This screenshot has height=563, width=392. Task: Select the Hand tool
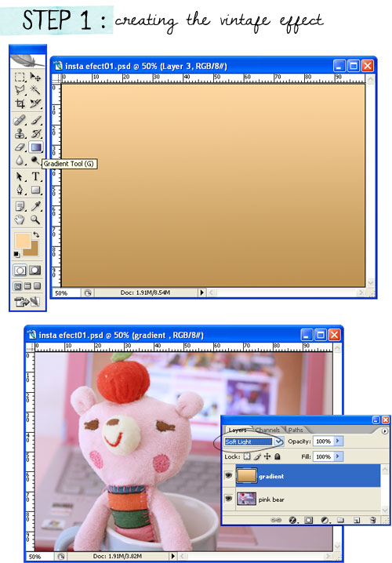tap(20, 220)
